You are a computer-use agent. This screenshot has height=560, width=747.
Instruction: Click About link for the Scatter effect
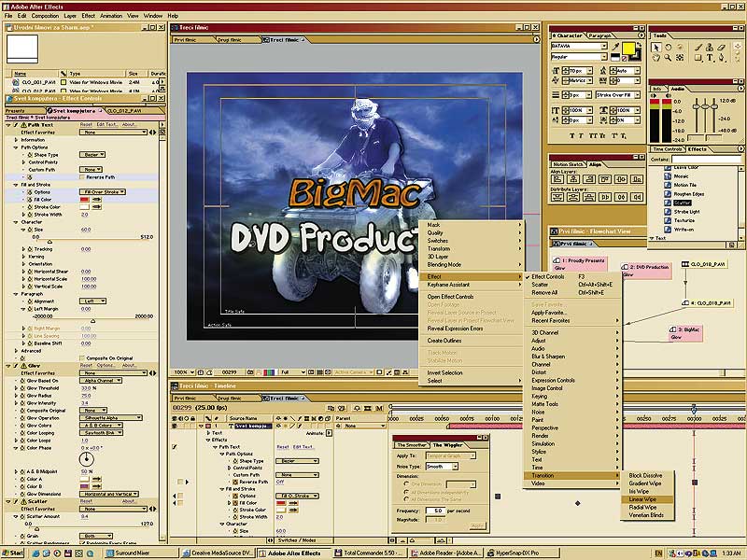pyautogui.click(x=129, y=501)
